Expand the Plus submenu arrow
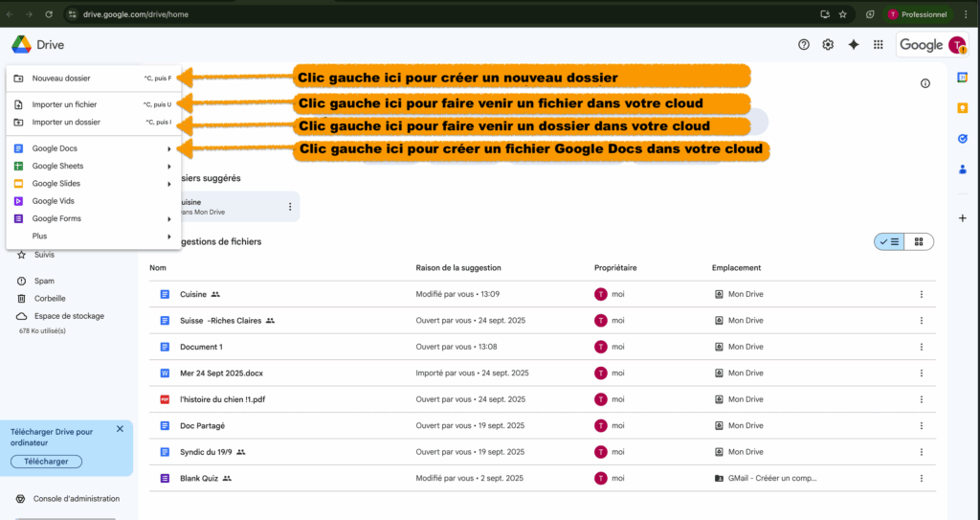This screenshot has width=980, height=520. (169, 237)
